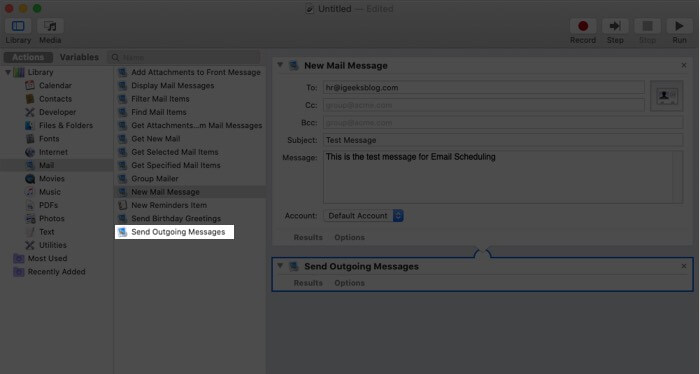This screenshot has height=374, width=700.
Task: Open the Media browser button
Action: point(50,26)
